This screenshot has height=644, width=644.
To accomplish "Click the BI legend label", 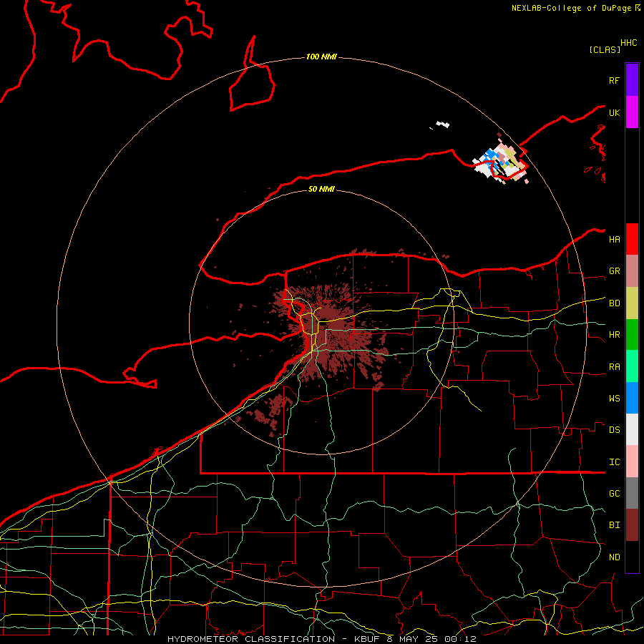I will coord(614,525).
